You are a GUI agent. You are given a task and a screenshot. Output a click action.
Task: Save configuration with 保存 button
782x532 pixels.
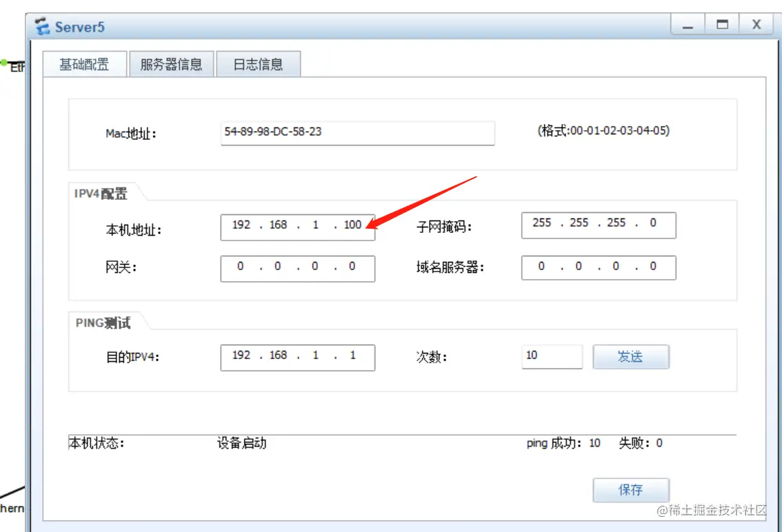tap(631, 490)
